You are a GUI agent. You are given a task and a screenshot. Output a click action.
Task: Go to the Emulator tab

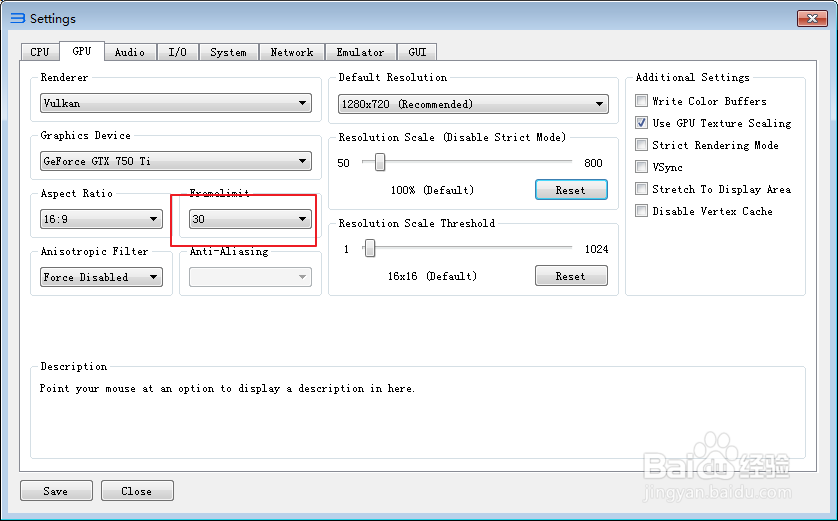click(x=361, y=52)
